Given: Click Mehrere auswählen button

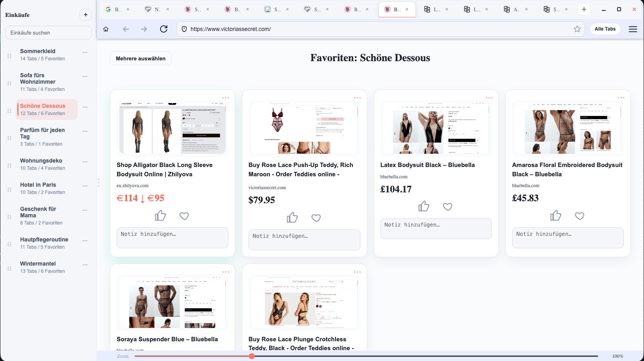Looking at the screenshot, I should 141,58.
